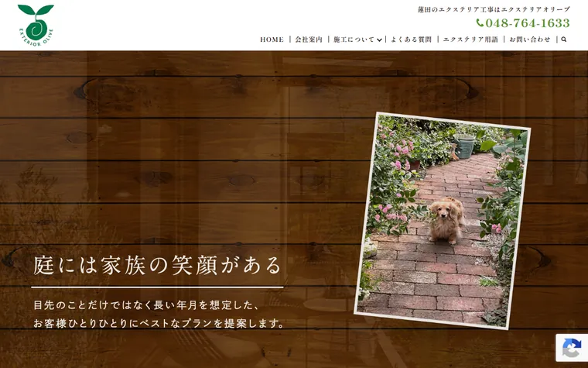Call the phone number 048-764-1633
The height and width of the screenshot is (368, 588).
(x=527, y=23)
